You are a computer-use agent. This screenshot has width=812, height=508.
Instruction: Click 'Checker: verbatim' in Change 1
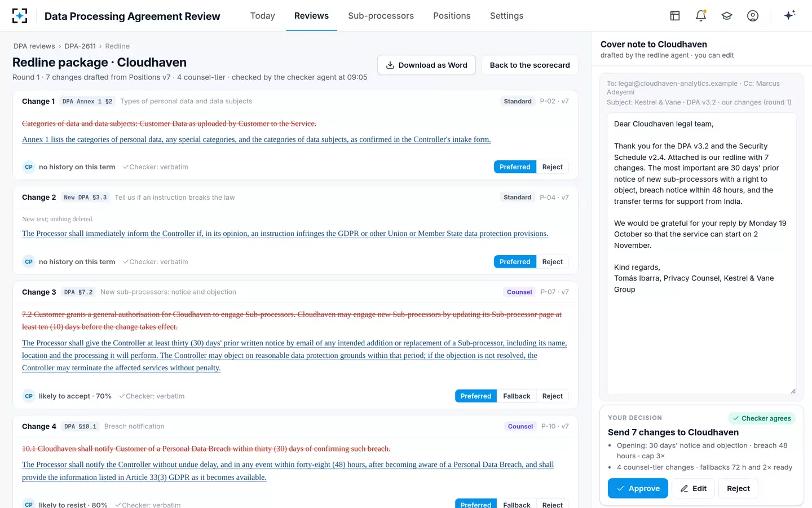156,167
